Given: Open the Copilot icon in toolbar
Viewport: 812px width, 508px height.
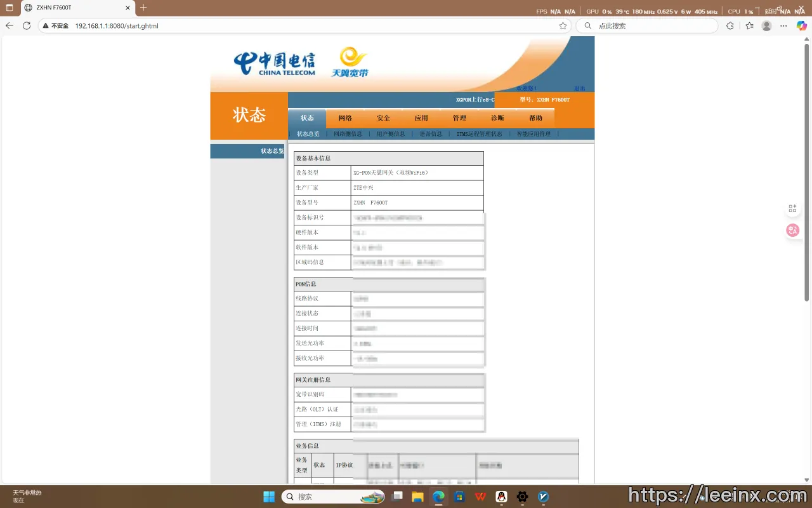Looking at the screenshot, I should pyautogui.click(x=802, y=26).
